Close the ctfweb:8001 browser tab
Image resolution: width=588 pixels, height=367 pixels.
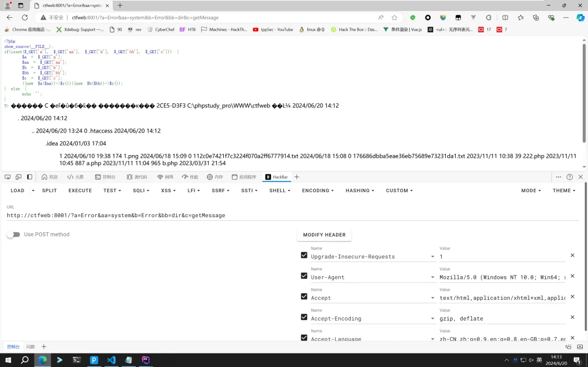click(107, 6)
